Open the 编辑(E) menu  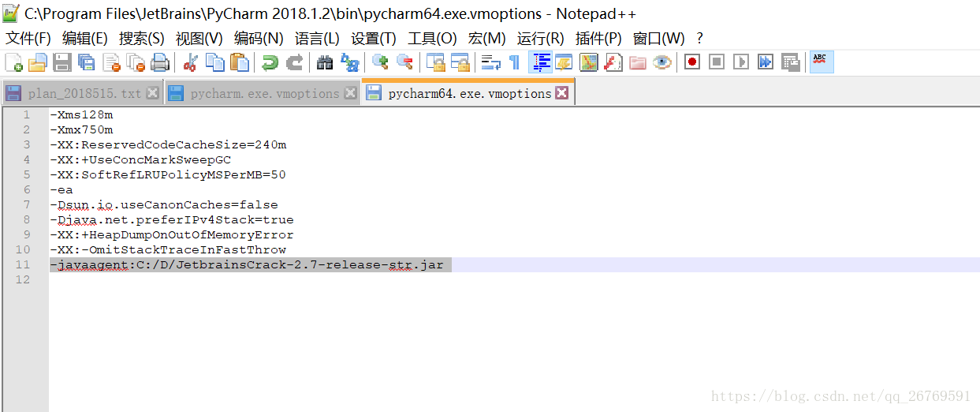coord(85,38)
